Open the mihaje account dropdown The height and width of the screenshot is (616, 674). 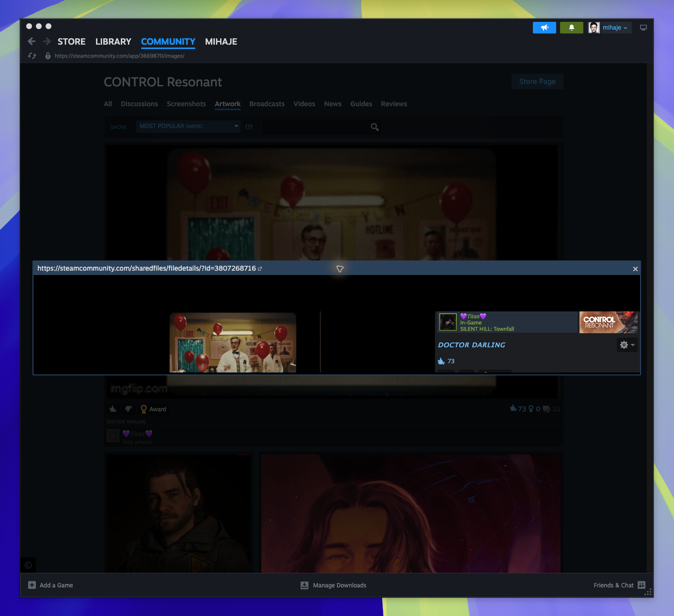615,28
